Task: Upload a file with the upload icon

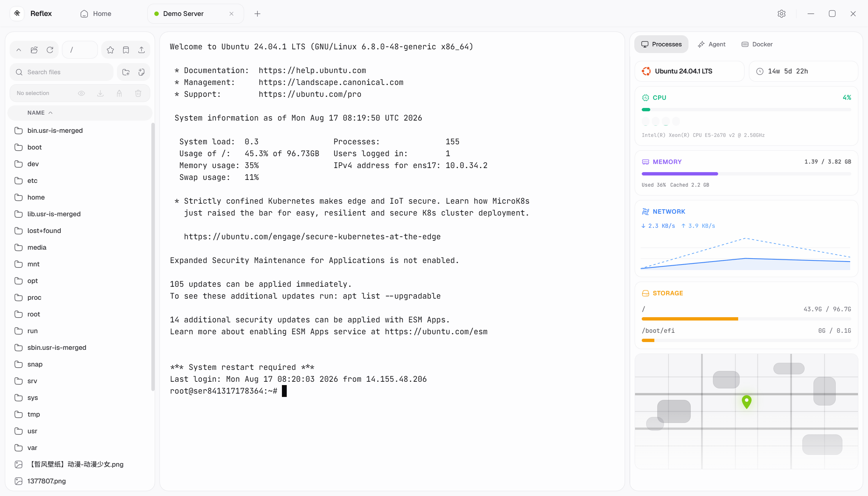Action: (141, 50)
